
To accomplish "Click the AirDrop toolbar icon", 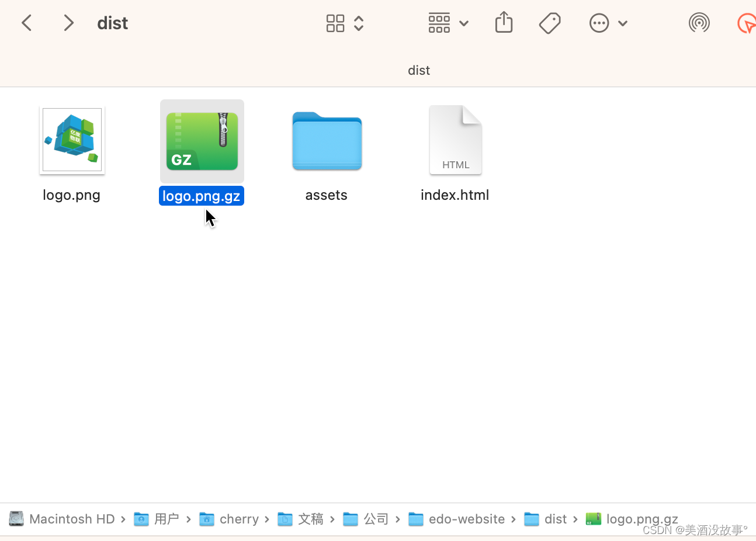I will (x=699, y=23).
